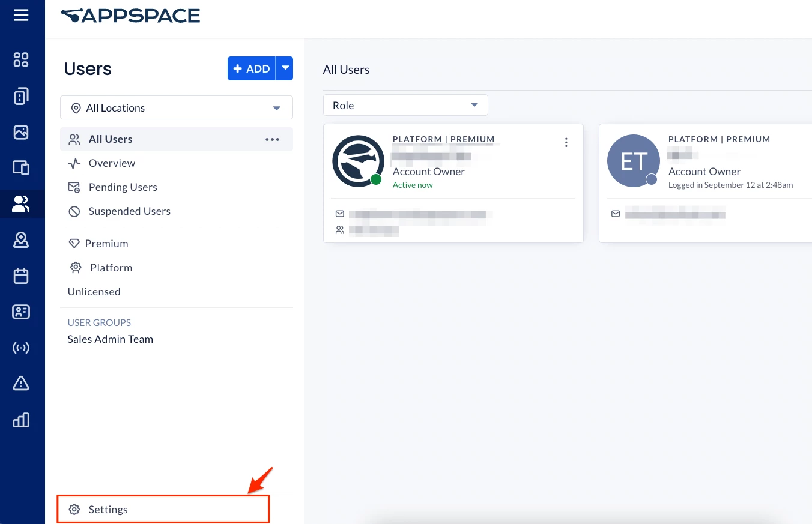The image size is (812, 524).
Task: Click Logged in September 12 text
Action: (730, 185)
